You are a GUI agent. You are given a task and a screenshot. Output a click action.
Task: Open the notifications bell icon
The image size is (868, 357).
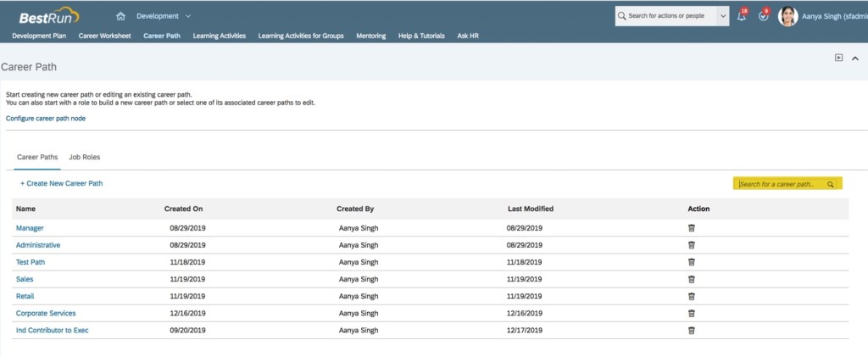742,16
